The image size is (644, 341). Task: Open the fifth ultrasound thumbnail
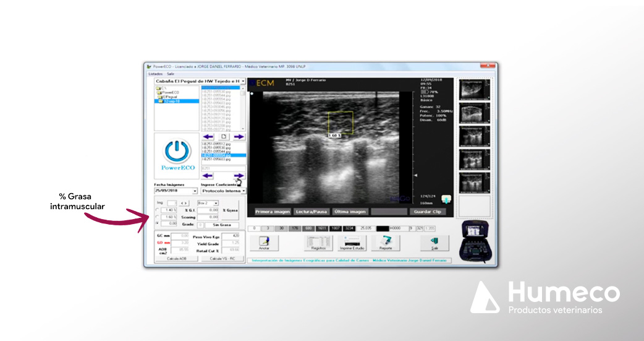point(473,182)
